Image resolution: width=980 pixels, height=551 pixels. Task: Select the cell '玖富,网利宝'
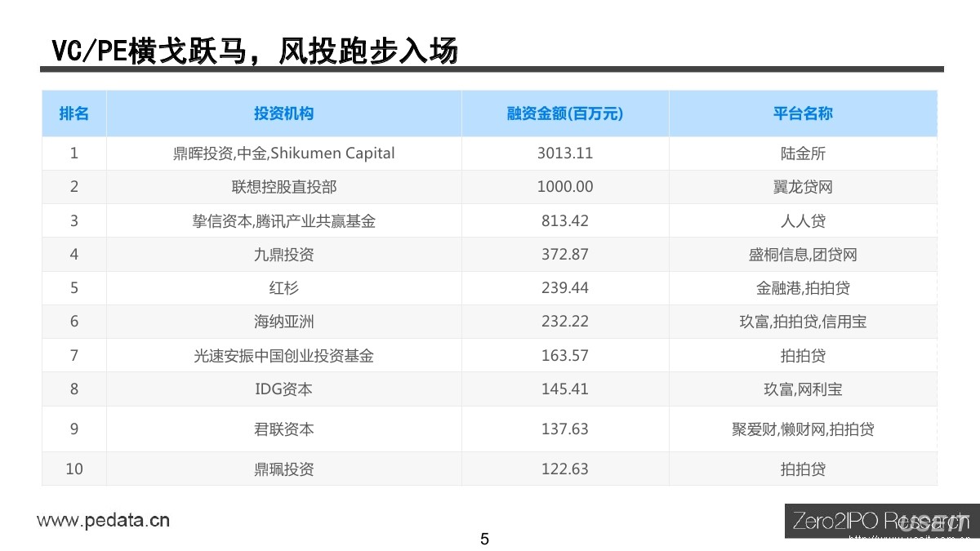pos(803,389)
